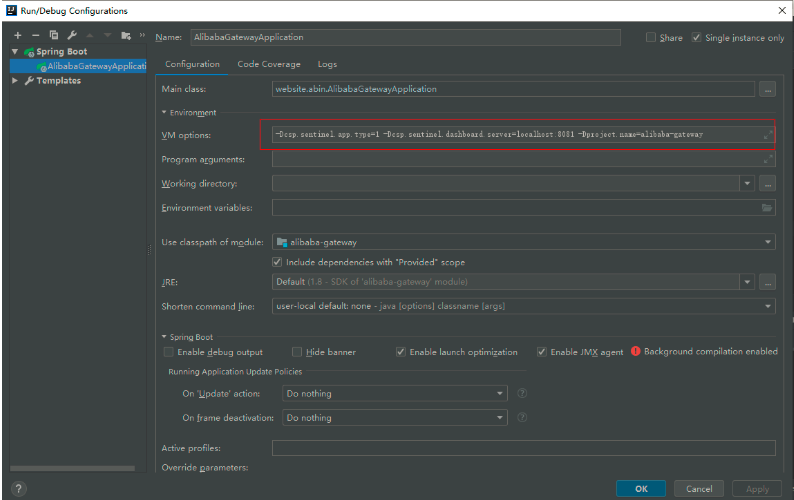Switch to the Logs tab
Image resolution: width=794 pixels, height=500 pixels.
(327, 64)
